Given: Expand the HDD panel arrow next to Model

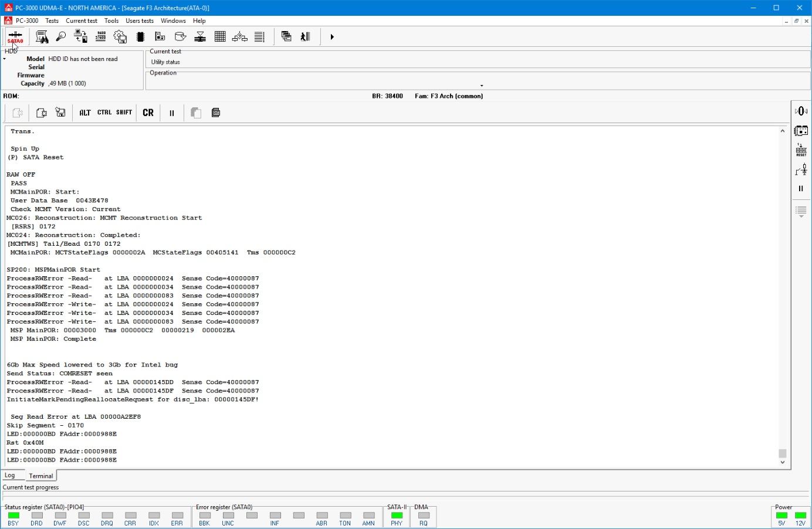Looking at the screenshot, I should 5,59.
